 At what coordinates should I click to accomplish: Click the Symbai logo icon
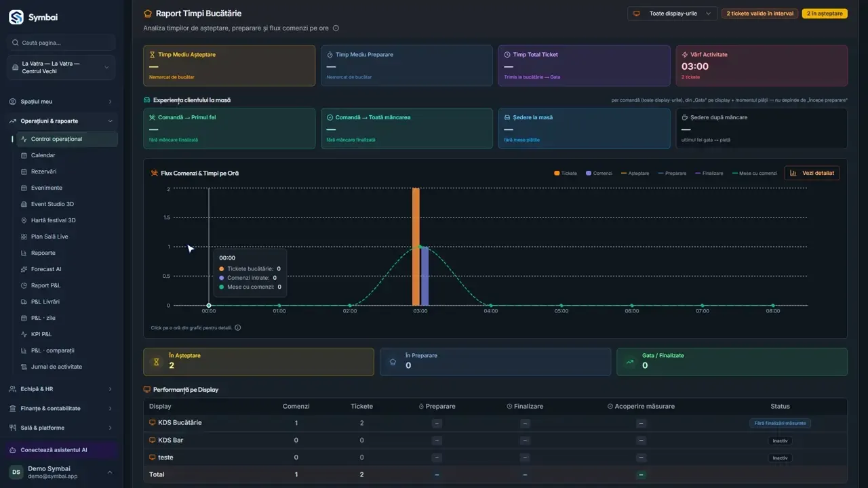[16, 18]
